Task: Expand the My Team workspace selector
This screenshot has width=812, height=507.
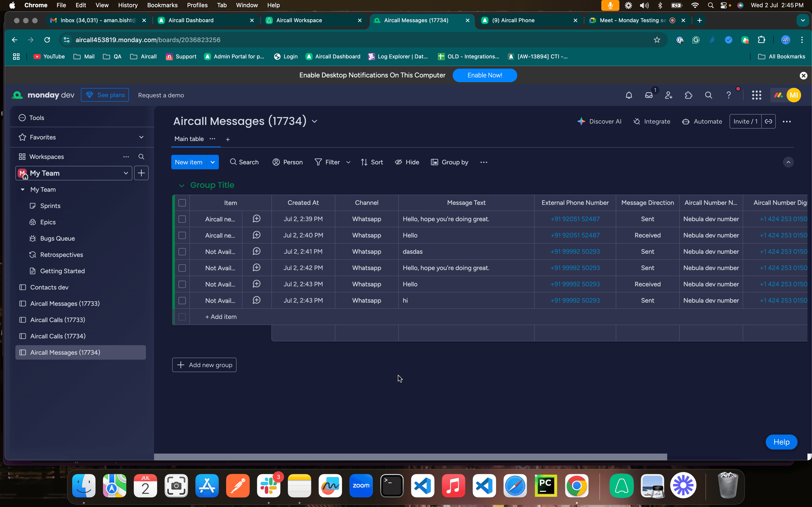Action: tap(126, 173)
